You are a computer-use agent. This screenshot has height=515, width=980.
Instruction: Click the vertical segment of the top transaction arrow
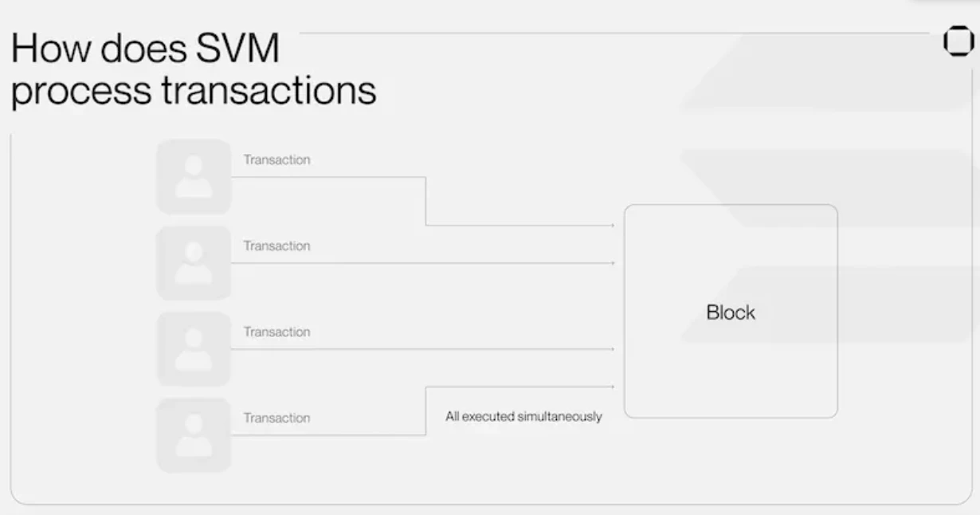(x=426, y=201)
